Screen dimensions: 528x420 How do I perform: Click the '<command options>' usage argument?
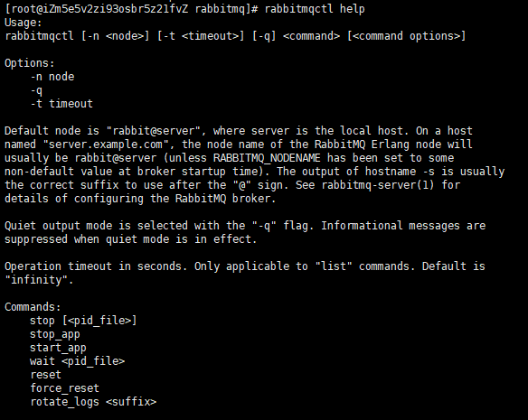(x=407, y=36)
